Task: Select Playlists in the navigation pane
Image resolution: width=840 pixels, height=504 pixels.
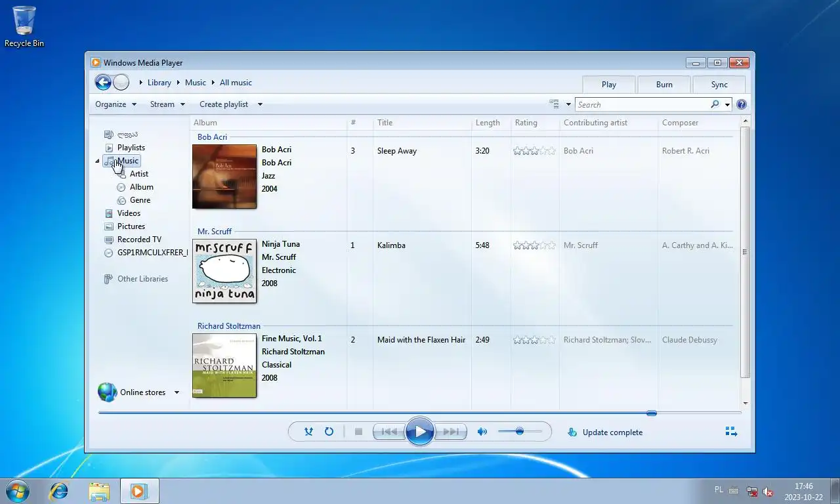Action: 131,148
